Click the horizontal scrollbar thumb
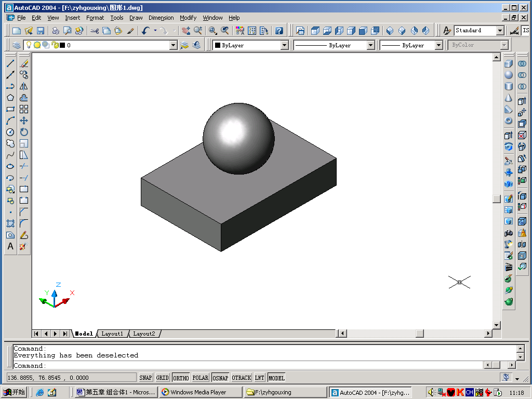532x399 pixels. pyautogui.click(x=420, y=334)
